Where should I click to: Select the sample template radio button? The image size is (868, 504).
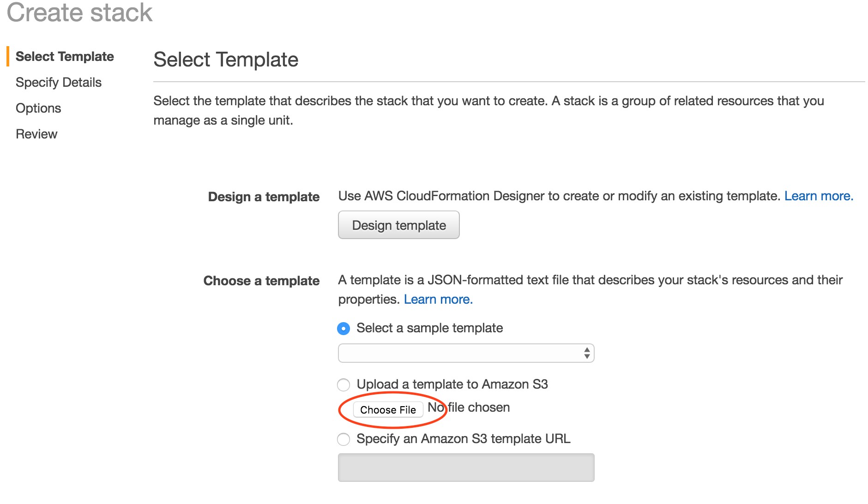coord(344,329)
